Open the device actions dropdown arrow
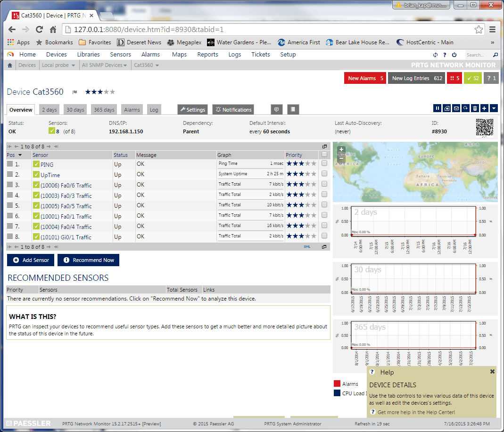Viewport: 504px width, 432px height. pos(494,108)
